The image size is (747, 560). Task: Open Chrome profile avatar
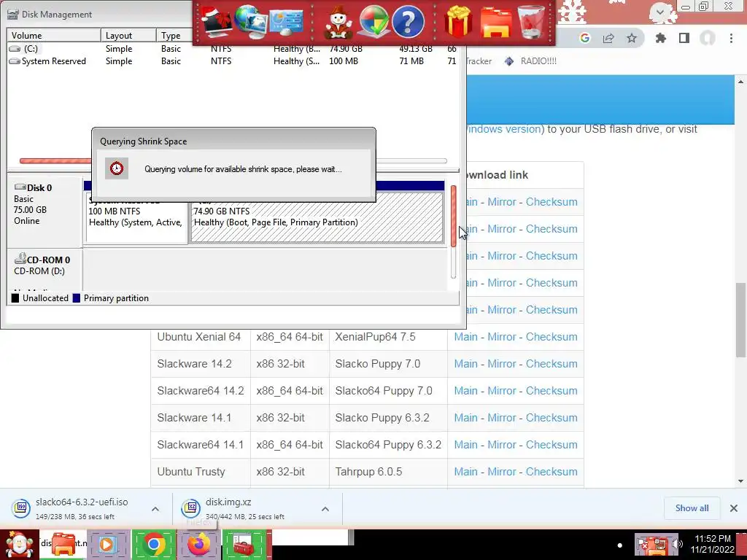[x=708, y=38]
